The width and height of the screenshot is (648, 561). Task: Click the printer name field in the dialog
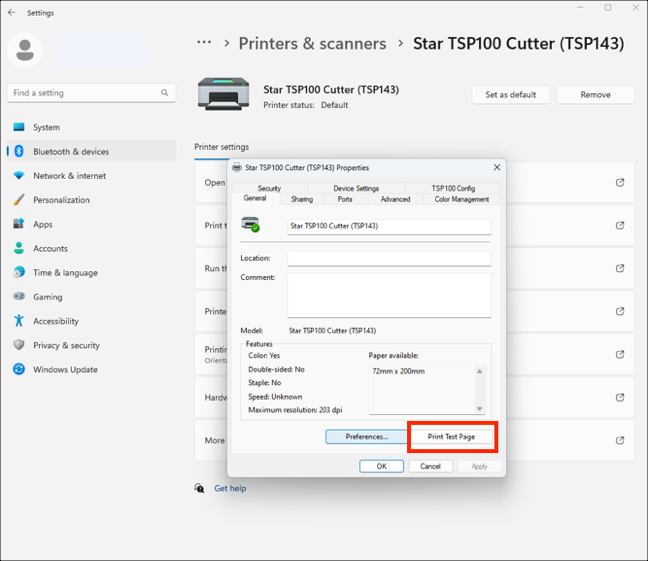[389, 227]
